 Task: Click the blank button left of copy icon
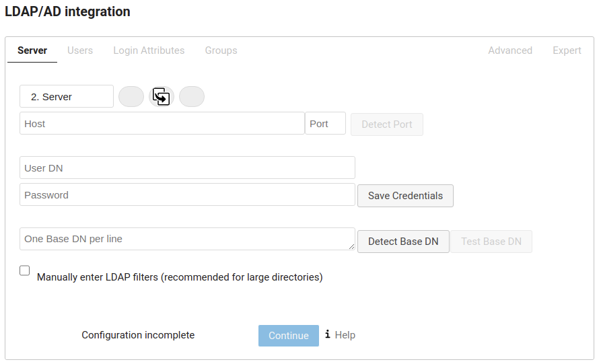pyautogui.click(x=131, y=96)
